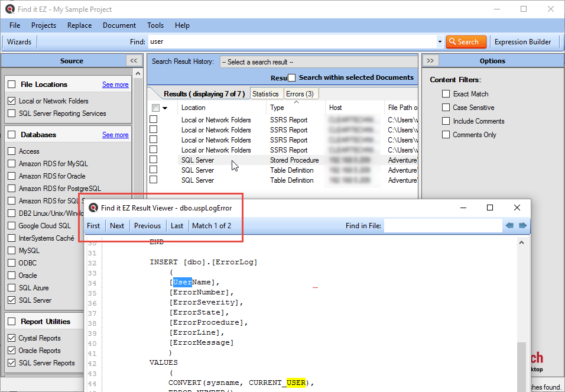Viewport: 565px width, 392px height.
Task: Open the Replace menu
Action: 79,25
